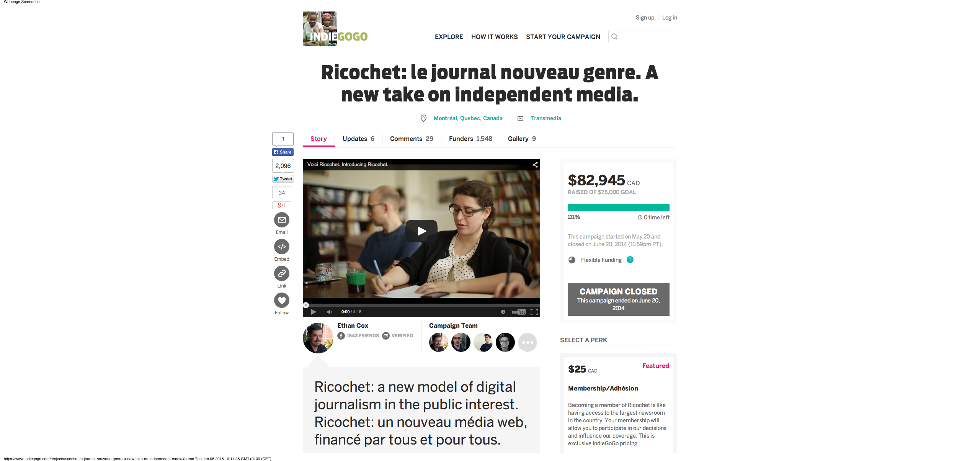Focus the site search field

(643, 36)
